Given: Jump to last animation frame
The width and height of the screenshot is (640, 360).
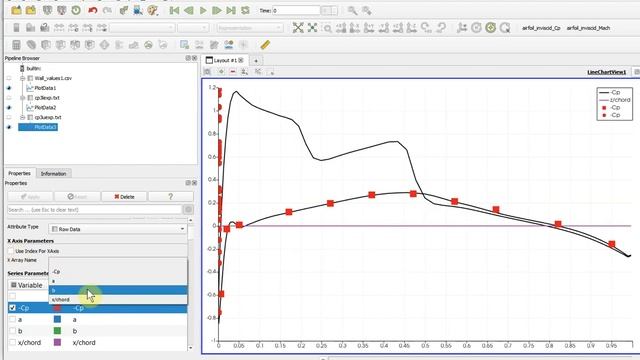Looking at the screenshot, I should [231, 10].
